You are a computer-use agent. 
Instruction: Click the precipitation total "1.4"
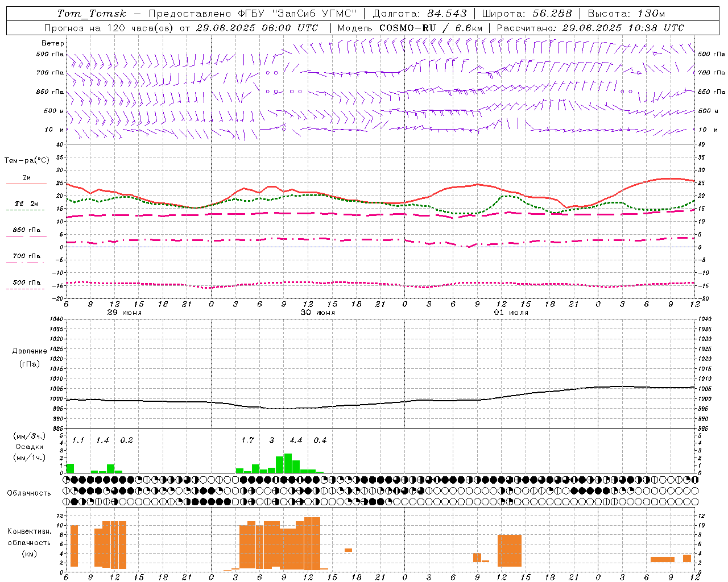(102, 440)
